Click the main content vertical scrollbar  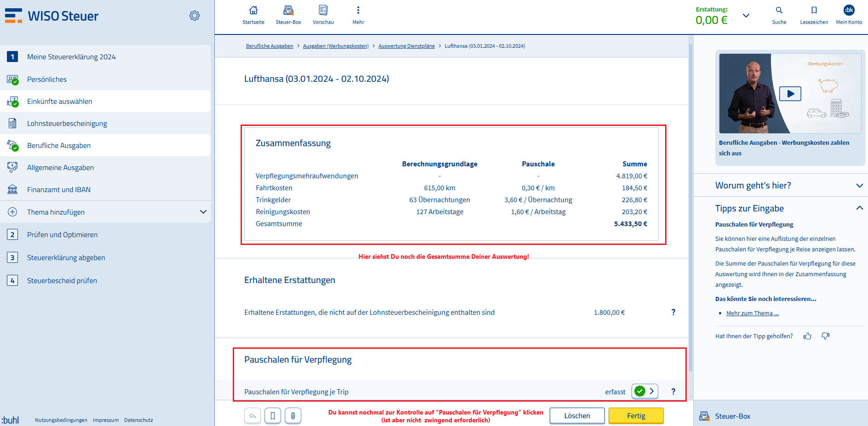click(x=690, y=207)
